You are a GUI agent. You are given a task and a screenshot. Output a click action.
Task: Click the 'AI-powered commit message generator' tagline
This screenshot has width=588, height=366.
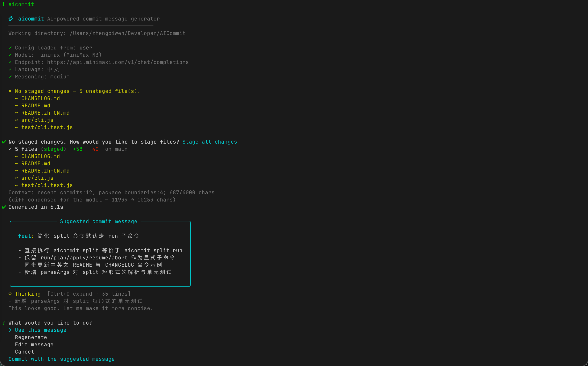pyautogui.click(x=104, y=19)
